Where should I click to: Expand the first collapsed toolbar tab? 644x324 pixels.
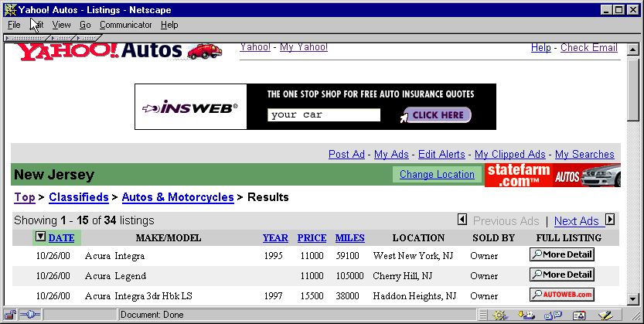[27, 38]
